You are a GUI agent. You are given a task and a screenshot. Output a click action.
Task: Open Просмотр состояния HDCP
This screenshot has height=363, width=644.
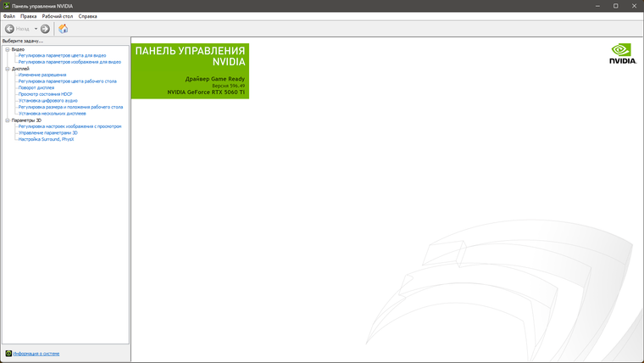click(x=45, y=94)
